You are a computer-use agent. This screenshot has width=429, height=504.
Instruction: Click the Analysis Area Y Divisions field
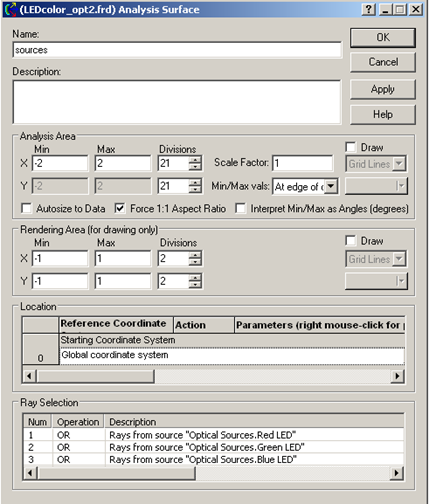coord(173,186)
